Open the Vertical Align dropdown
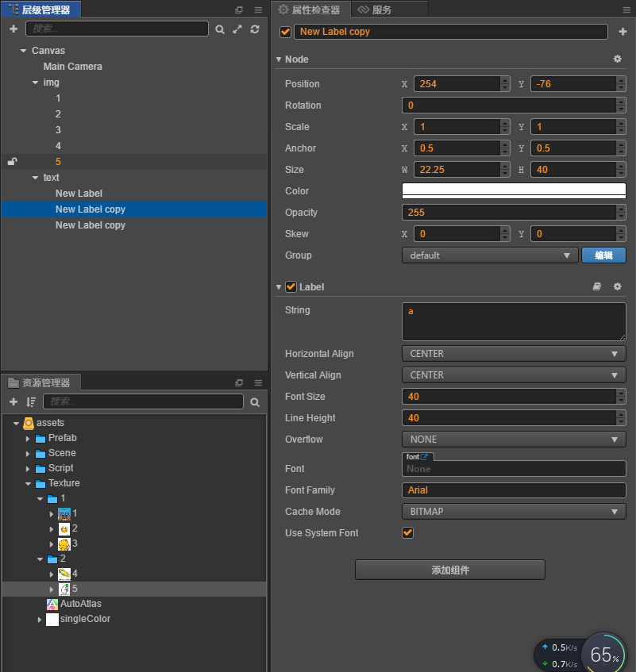This screenshot has width=636, height=672. 514,375
